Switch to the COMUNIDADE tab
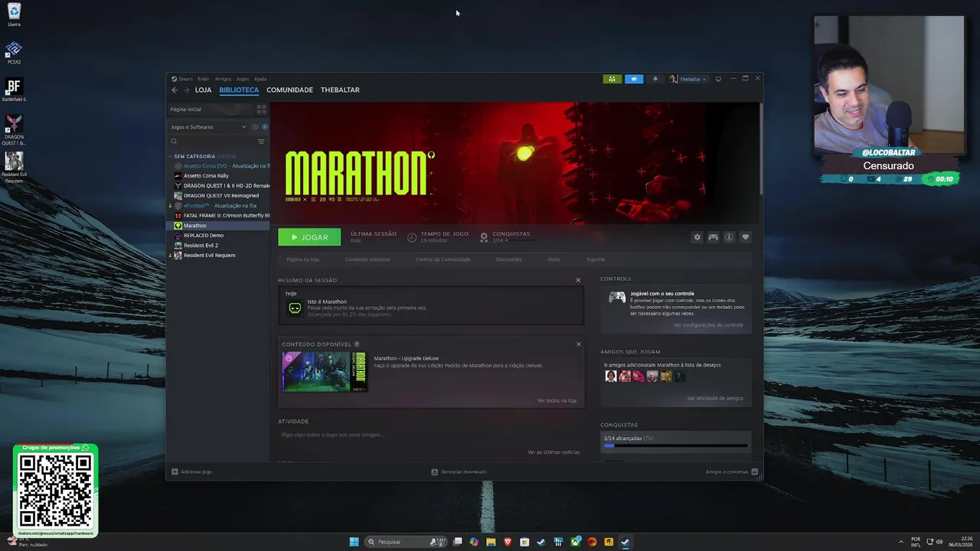This screenshot has width=980, height=551. tap(289, 90)
